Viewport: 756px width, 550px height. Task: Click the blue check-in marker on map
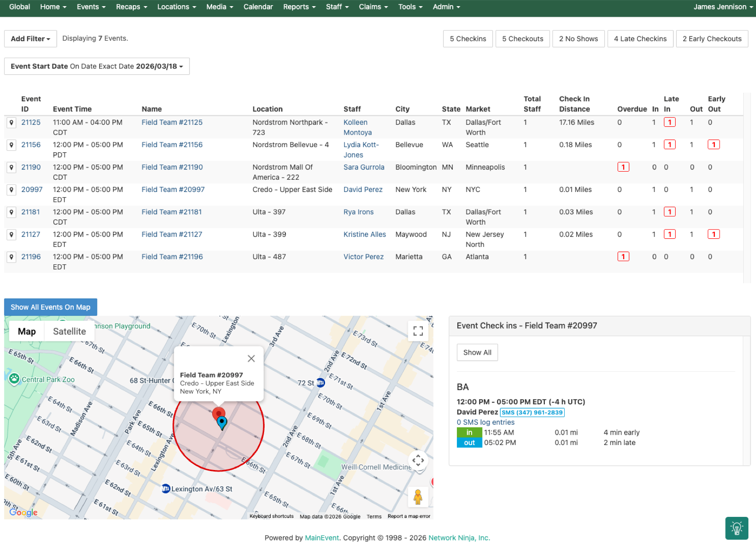[222, 422]
